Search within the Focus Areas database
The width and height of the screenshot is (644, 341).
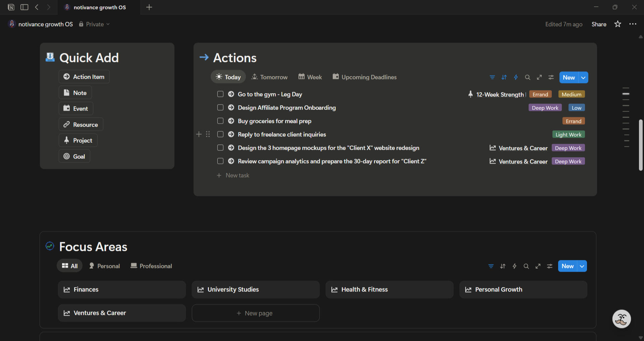pos(526,266)
